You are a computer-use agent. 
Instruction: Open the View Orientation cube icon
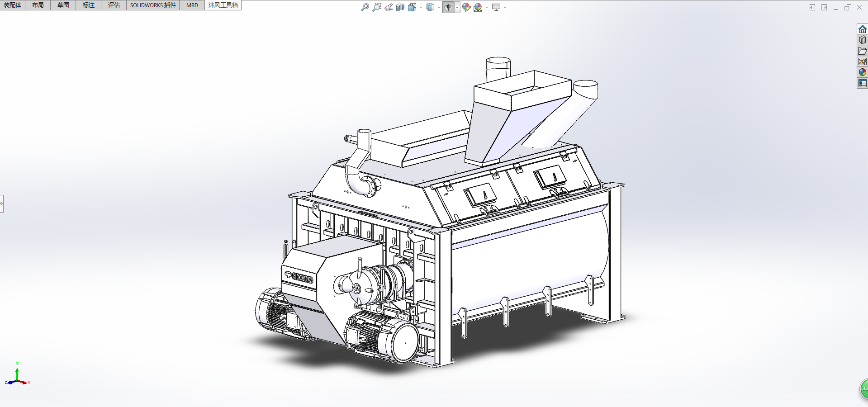pyautogui.click(x=412, y=7)
